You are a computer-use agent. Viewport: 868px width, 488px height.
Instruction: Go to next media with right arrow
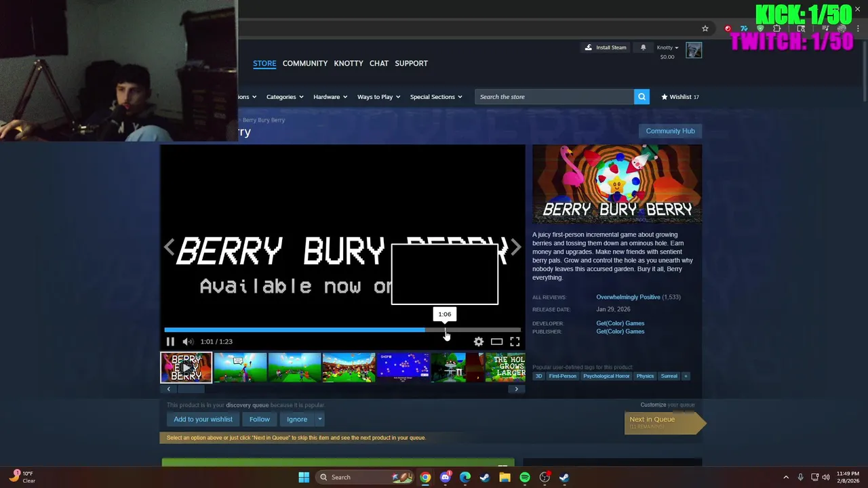click(516, 247)
